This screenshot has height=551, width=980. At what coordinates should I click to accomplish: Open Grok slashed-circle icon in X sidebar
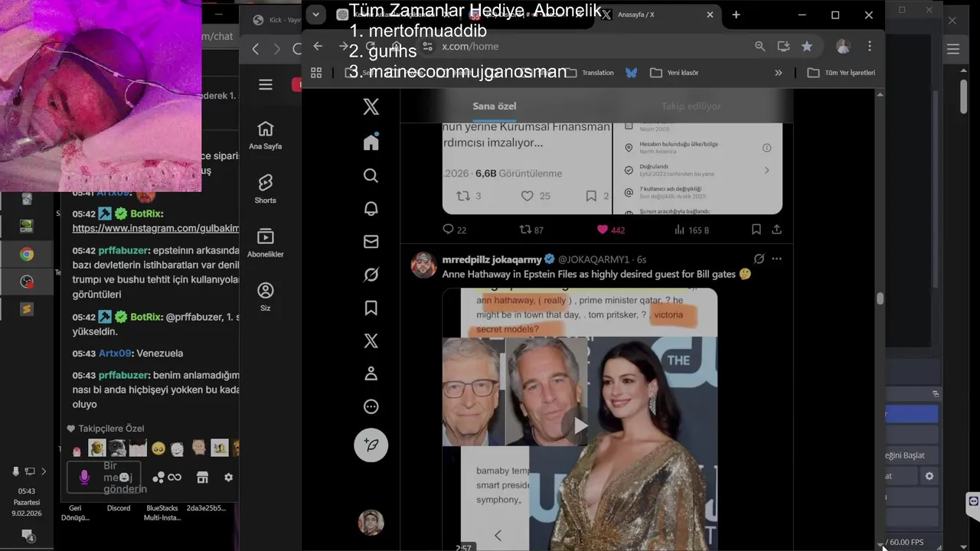(x=371, y=275)
